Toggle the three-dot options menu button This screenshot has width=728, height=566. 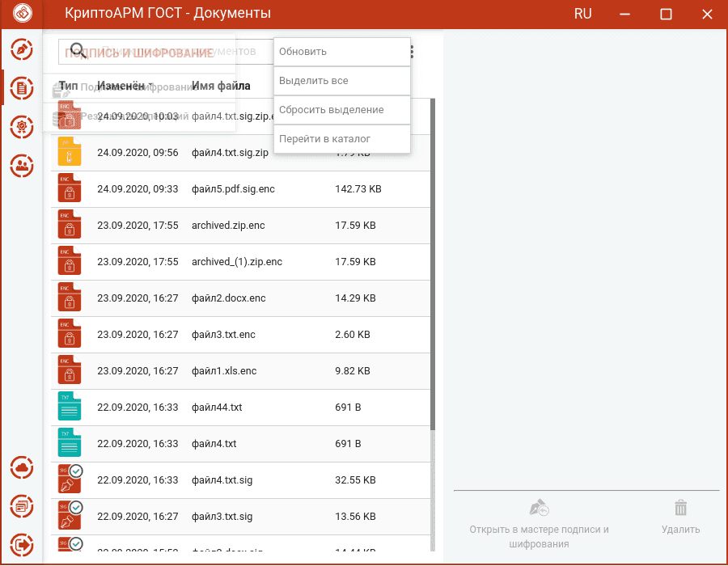412,52
